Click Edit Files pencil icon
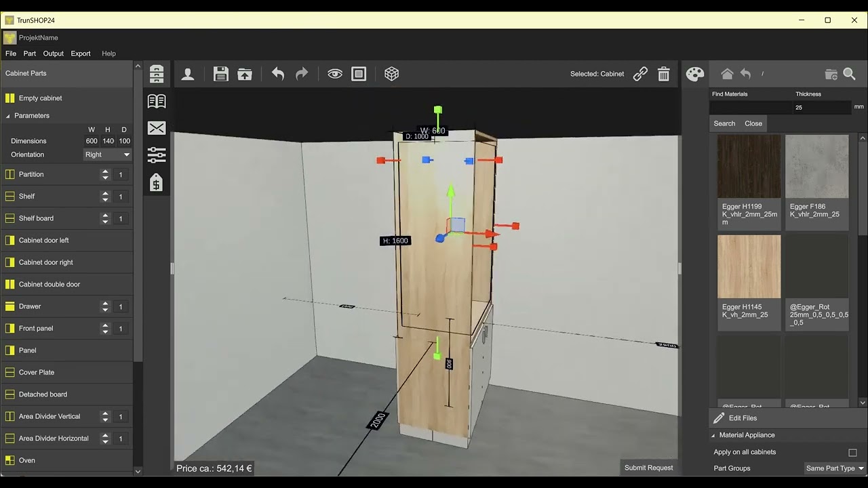This screenshot has width=868, height=488. pos(719,418)
